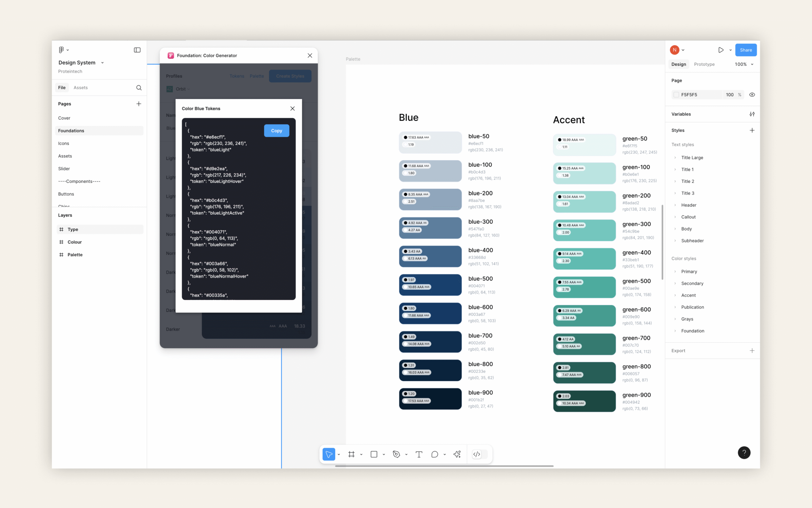Switch to the Assets tab
This screenshot has width=812, height=508.
[81, 88]
